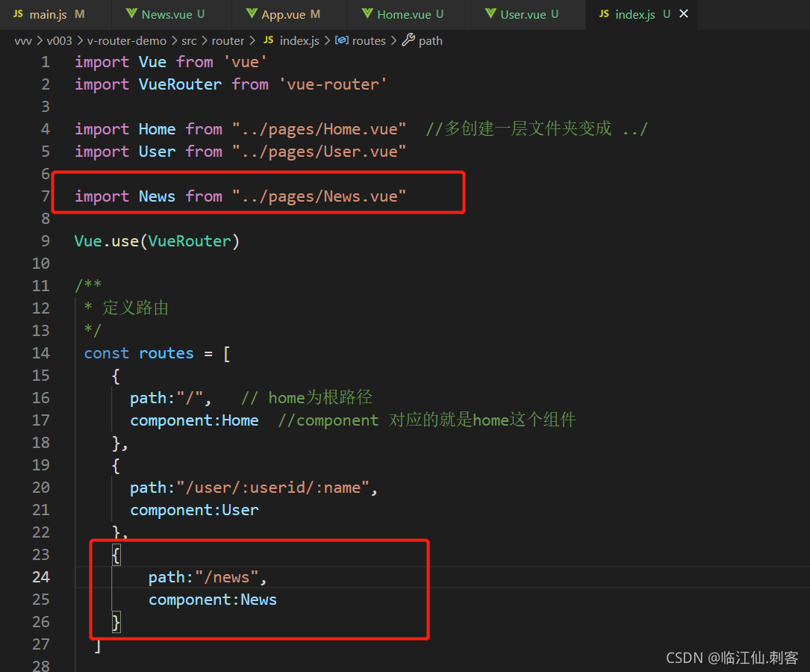The height and width of the screenshot is (672, 810).
Task: Click "../pages/User.vue" import path
Action: tap(319, 152)
